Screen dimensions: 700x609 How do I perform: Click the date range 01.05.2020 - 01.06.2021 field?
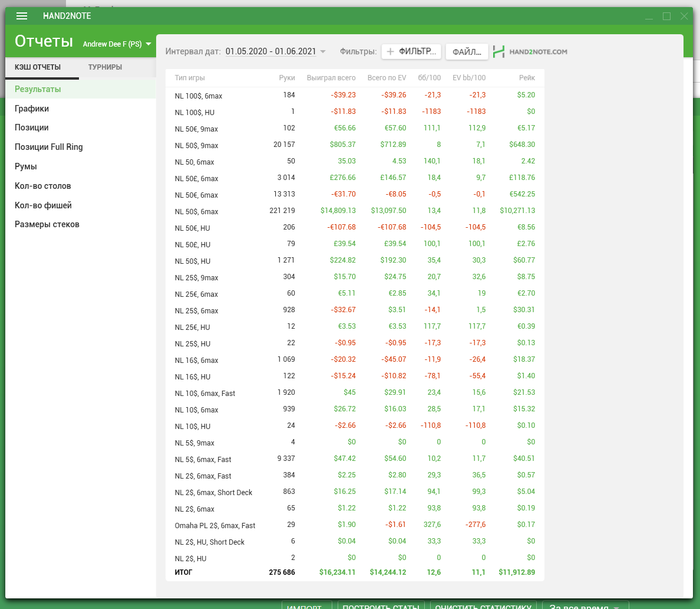coord(271,51)
